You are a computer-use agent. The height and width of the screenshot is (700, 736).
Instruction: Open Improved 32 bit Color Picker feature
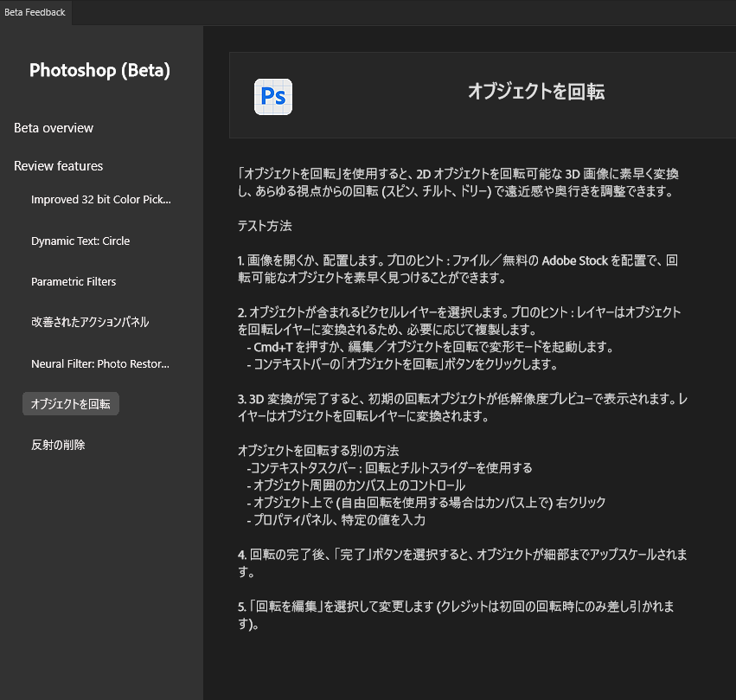pos(101,200)
